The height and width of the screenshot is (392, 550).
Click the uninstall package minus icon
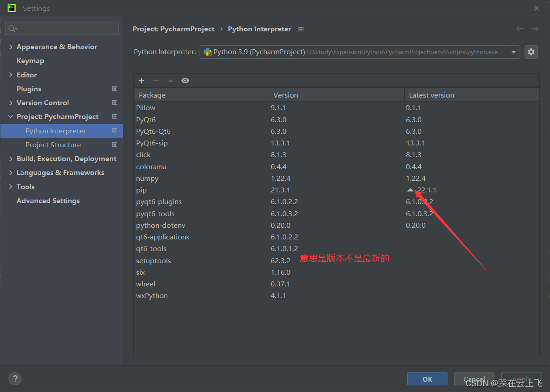pos(156,81)
